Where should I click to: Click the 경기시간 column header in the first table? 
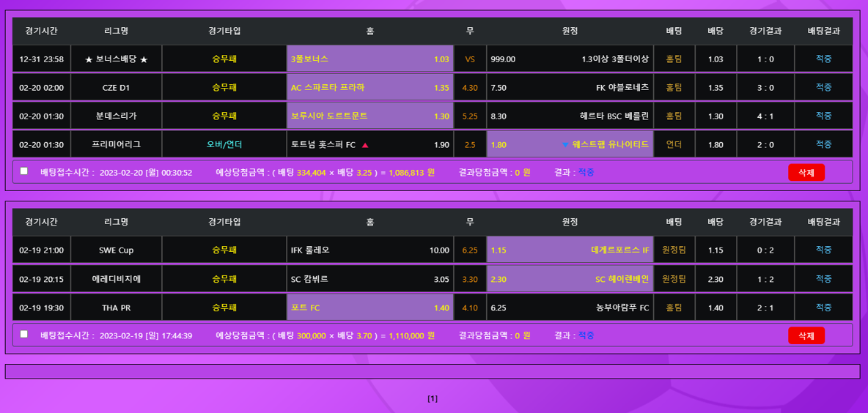coord(41,31)
